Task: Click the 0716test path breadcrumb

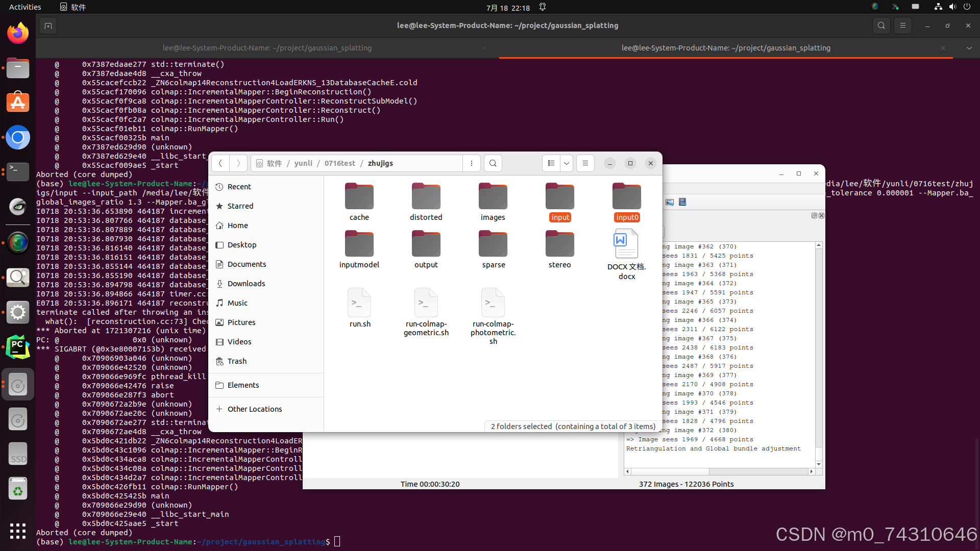Action: (x=339, y=163)
